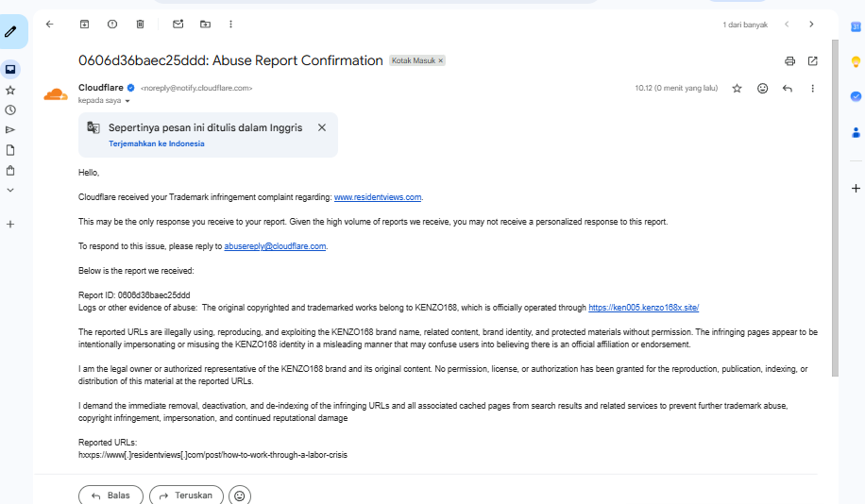Open translate options icon in banner
The height and width of the screenshot is (504, 865).
pos(93,127)
